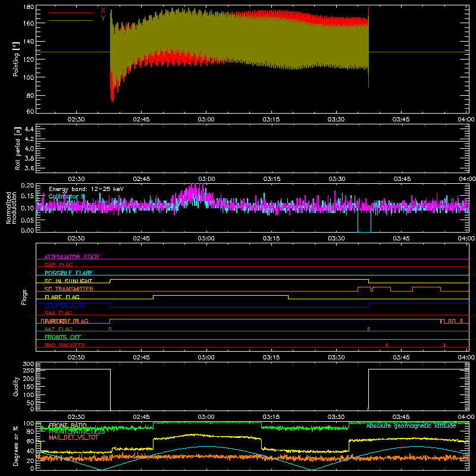Click the 02:45 tick label under modulation plot

tap(141, 239)
